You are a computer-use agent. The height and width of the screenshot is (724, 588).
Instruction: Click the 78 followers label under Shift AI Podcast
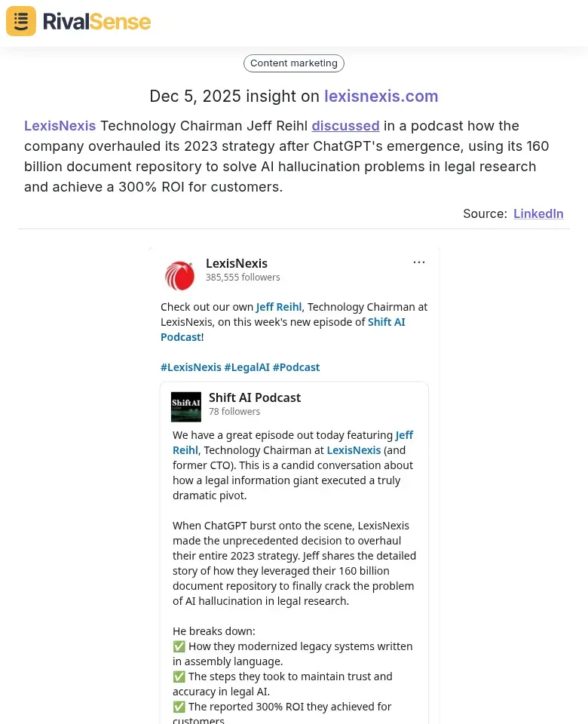pyautogui.click(x=234, y=411)
